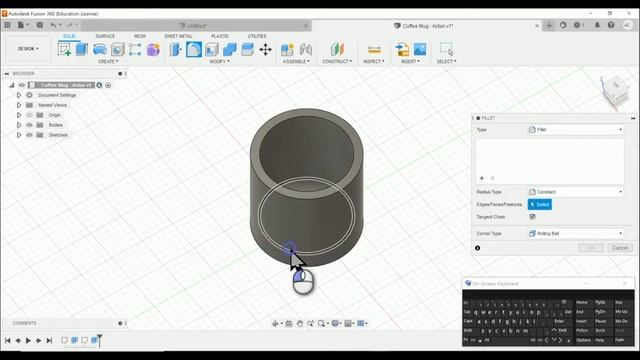This screenshot has width=640, height=360.
Task: Expand the Origin folder
Action: (19, 115)
